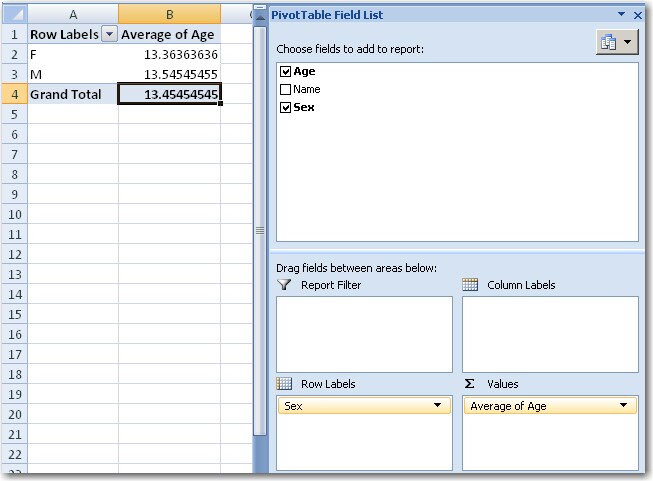Image resolution: width=653 pixels, height=481 pixels.
Task: Click the Column Labels grid icon
Action: tap(470, 285)
